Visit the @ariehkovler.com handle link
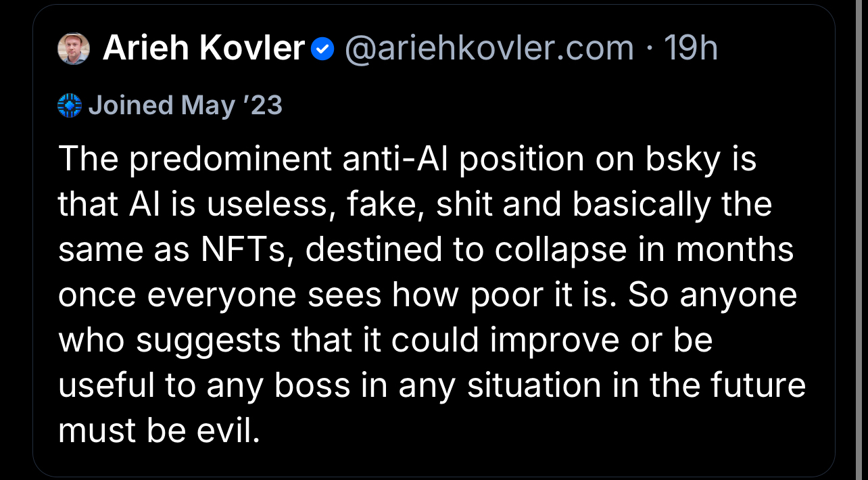The width and height of the screenshot is (868, 480). click(x=489, y=49)
